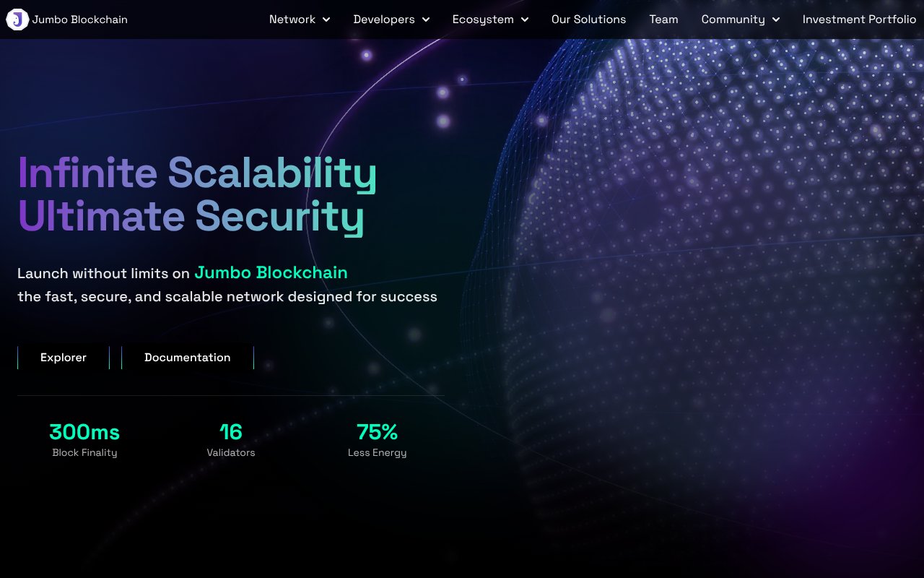Click the Jumbo Blockchain link in hero text
Screen dimensions: 924x578
[271, 273]
